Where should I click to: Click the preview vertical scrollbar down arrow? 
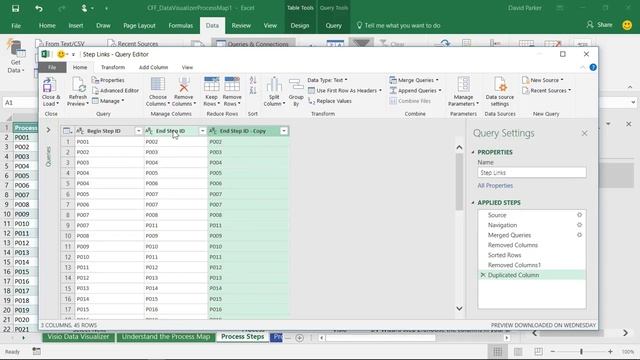point(459,309)
